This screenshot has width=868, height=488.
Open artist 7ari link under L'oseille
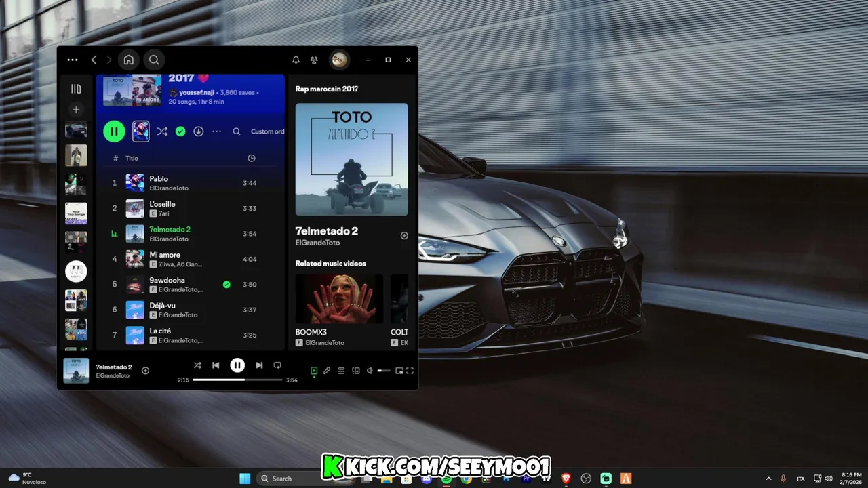163,213
